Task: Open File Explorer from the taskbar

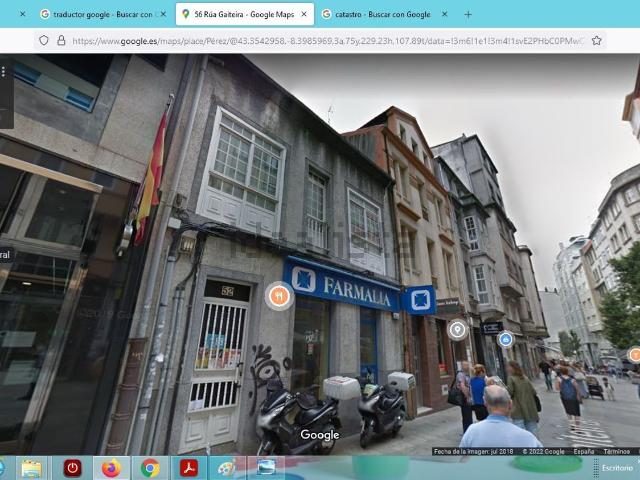Action: pyautogui.click(x=32, y=468)
